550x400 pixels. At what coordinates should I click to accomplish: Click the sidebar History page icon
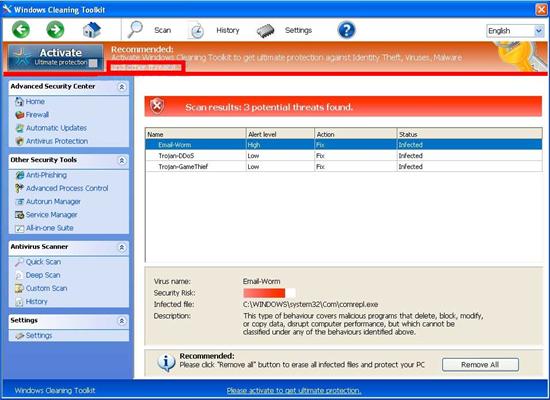pos(19,302)
